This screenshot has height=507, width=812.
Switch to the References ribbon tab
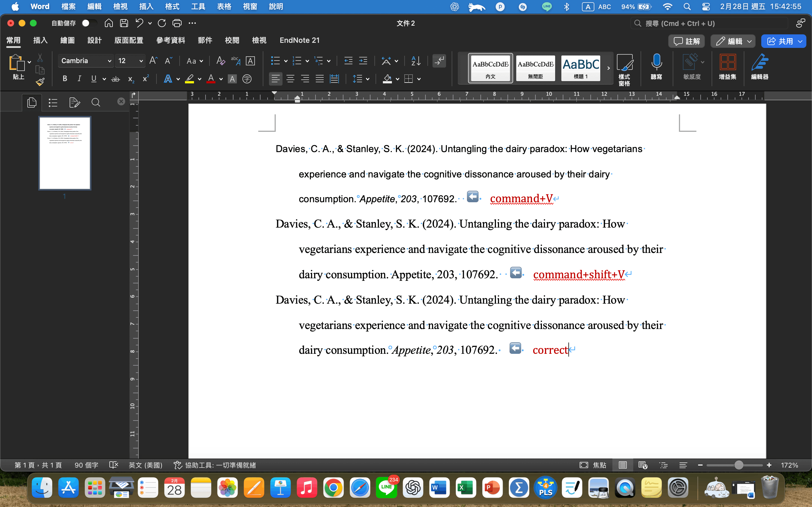[x=171, y=41]
